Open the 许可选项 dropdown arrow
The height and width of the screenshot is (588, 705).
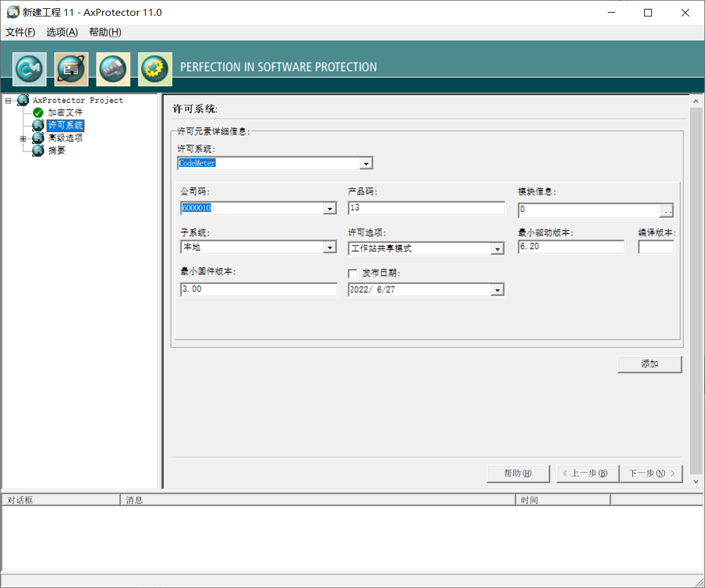(x=497, y=248)
